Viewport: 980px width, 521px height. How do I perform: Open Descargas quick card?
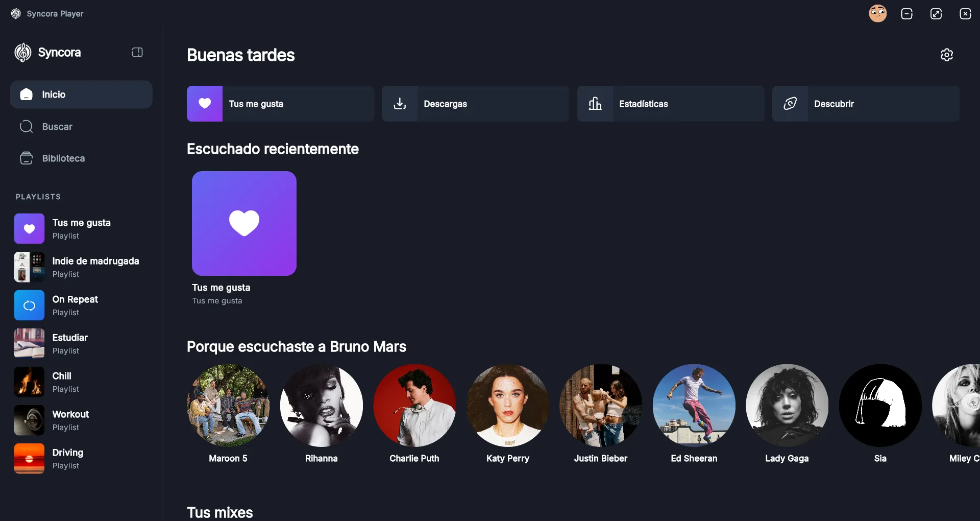[475, 104]
